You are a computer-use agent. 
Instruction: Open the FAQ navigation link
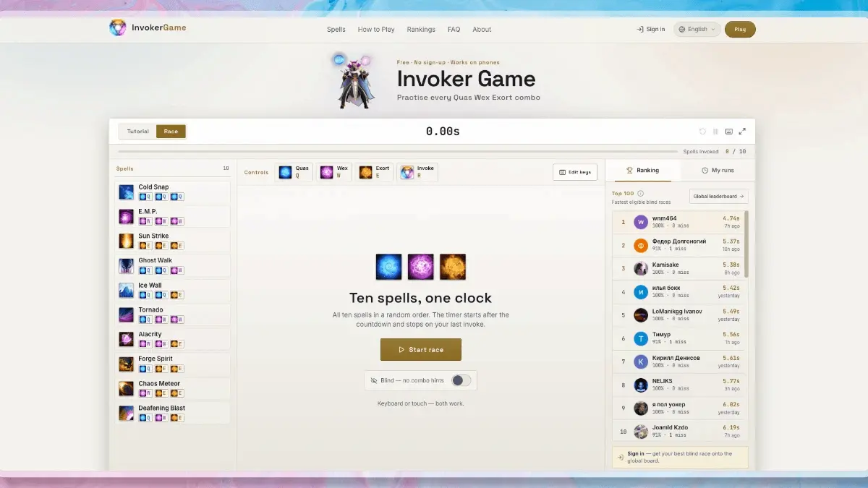coord(454,30)
